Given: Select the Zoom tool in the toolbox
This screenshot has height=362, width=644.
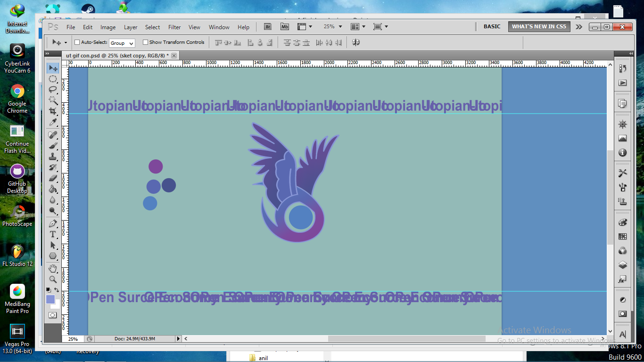Looking at the screenshot, I should [53, 280].
